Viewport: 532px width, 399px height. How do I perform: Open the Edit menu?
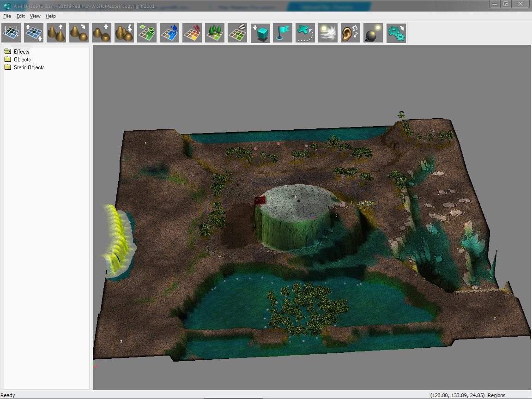pos(21,16)
